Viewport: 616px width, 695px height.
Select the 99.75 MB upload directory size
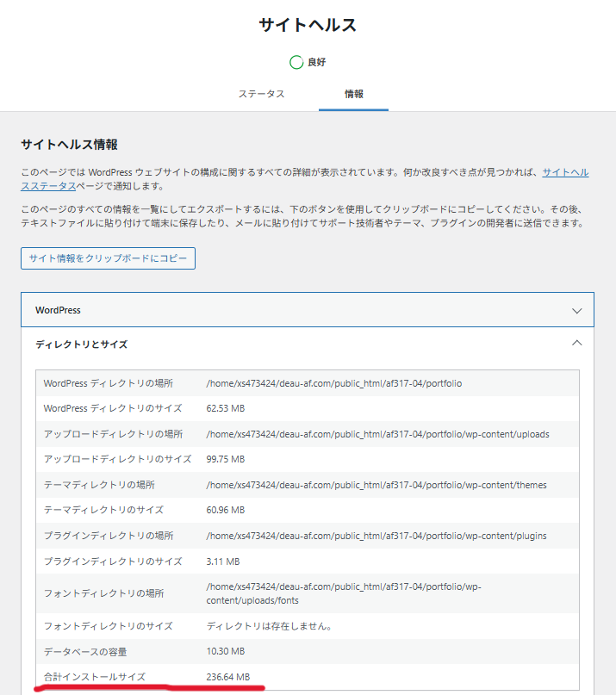(225, 459)
